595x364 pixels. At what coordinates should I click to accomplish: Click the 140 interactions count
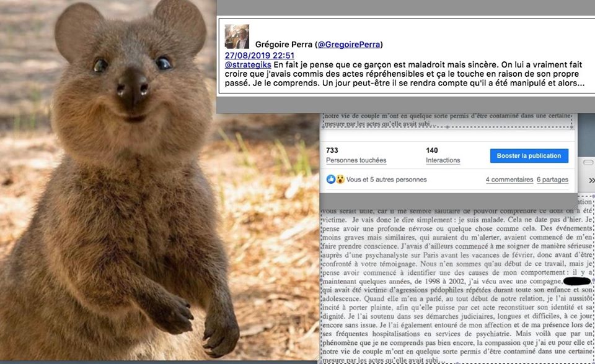tap(431, 150)
